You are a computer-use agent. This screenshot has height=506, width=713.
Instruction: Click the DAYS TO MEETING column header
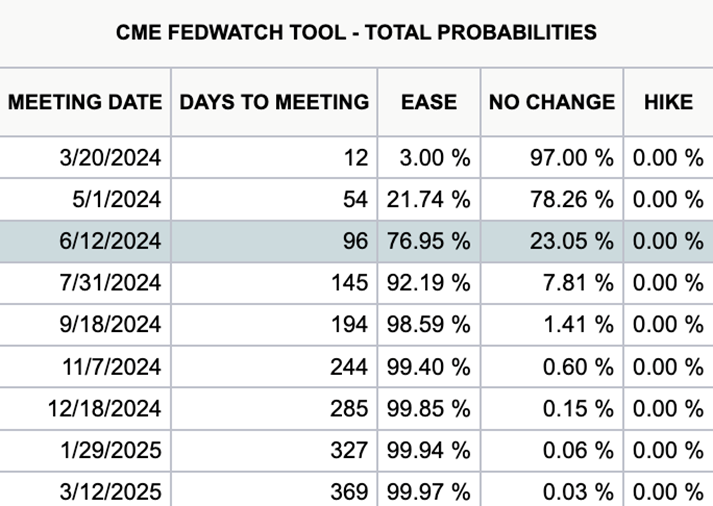tap(274, 102)
